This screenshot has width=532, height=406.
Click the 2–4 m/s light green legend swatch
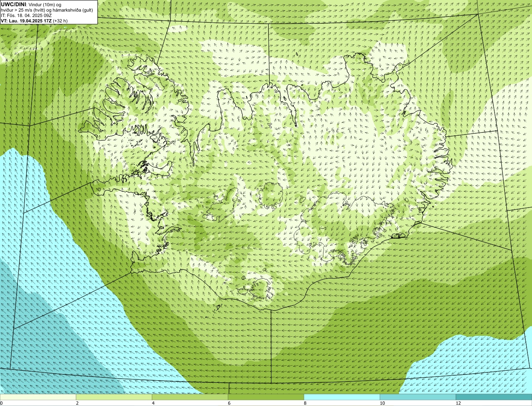[x=114, y=397]
